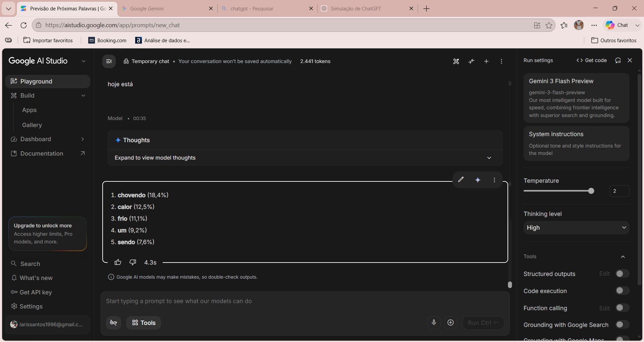644x342 pixels.
Task: Close the Run settings panel
Action: click(x=630, y=60)
